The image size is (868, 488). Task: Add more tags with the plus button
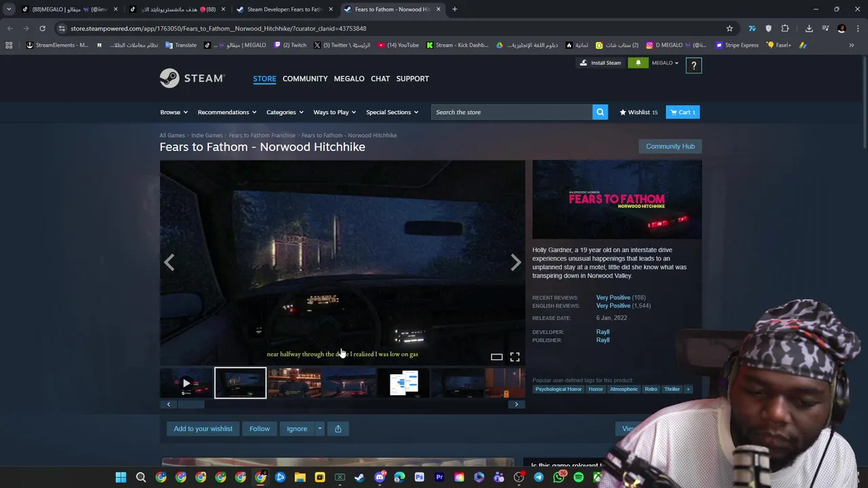click(x=688, y=389)
